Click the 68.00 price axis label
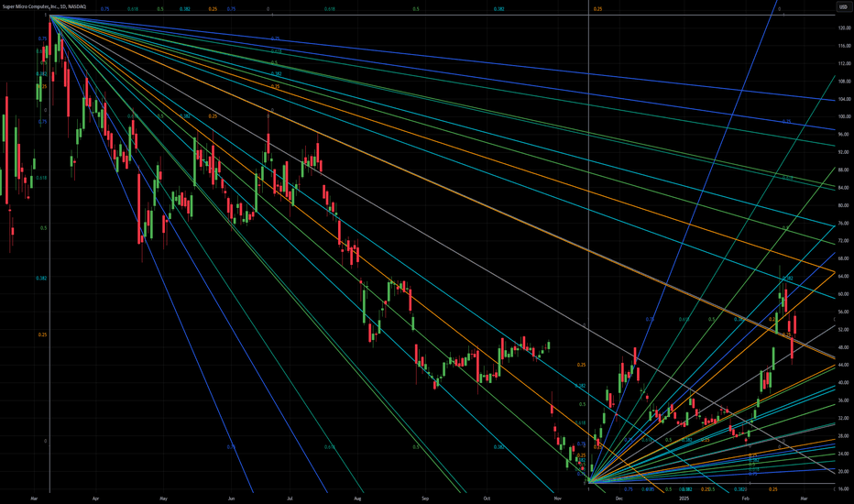 (x=845, y=258)
